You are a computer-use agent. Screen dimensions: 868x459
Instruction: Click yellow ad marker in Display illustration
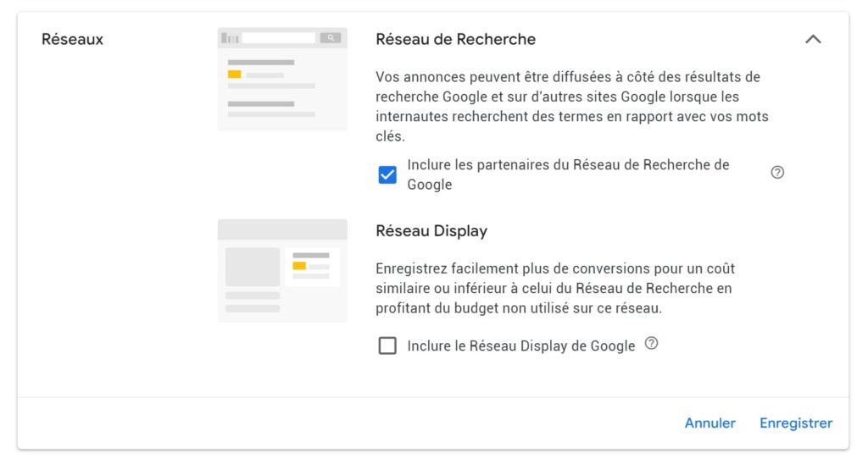pos(299,266)
